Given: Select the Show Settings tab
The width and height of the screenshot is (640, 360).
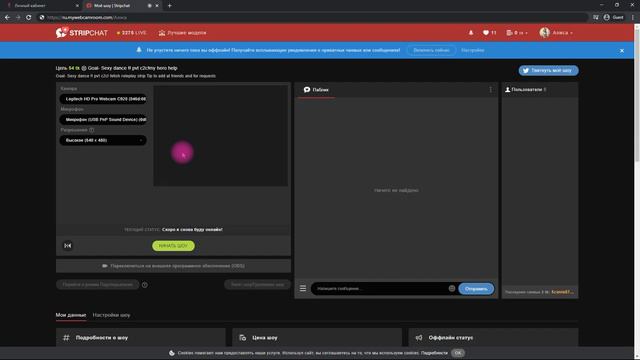Looking at the screenshot, I should (111, 315).
